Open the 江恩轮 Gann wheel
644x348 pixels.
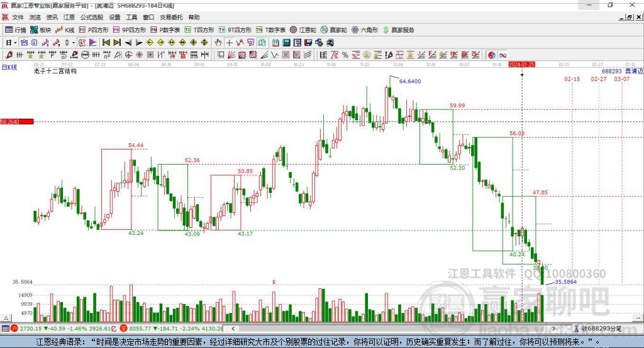coord(303,30)
